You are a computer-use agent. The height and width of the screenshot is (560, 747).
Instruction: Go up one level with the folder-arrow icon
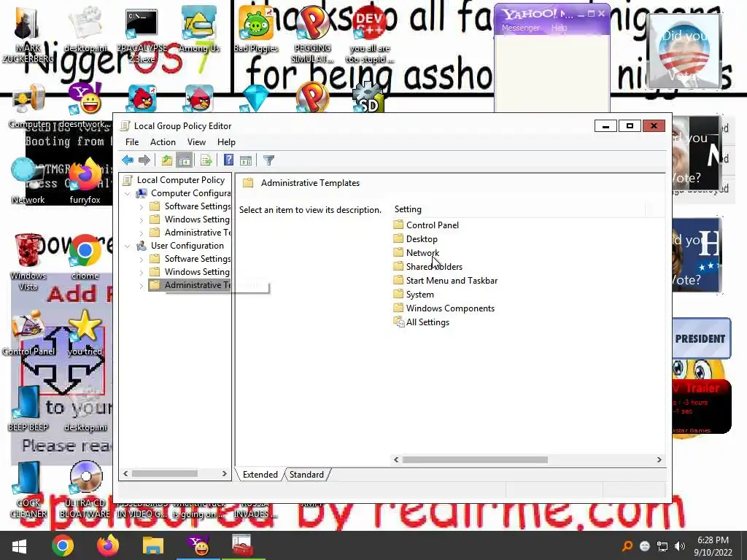[x=167, y=160]
